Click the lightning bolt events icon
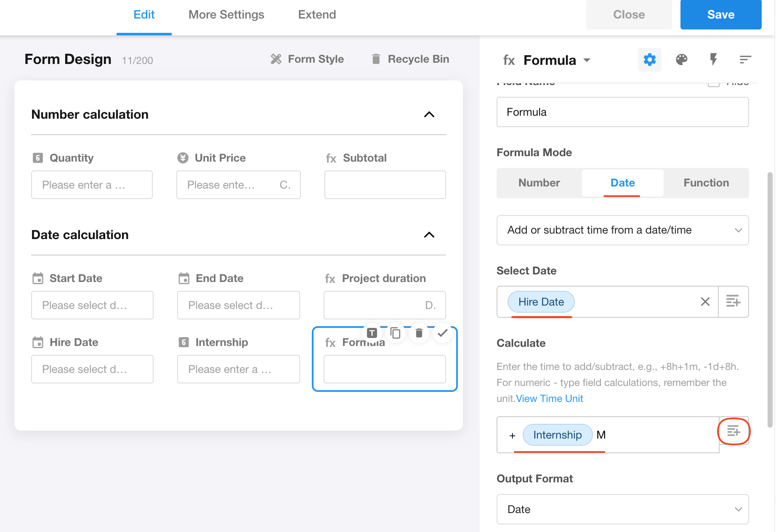Image resolution: width=776 pixels, height=532 pixels. (x=713, y=60)
